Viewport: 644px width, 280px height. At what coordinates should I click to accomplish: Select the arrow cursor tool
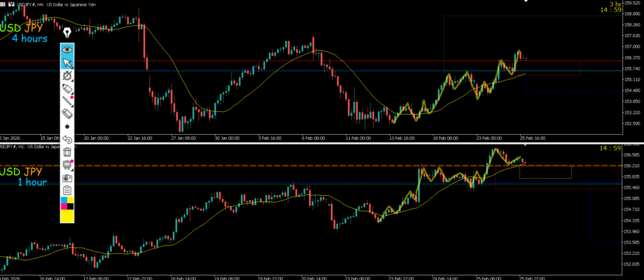[67, 62]
